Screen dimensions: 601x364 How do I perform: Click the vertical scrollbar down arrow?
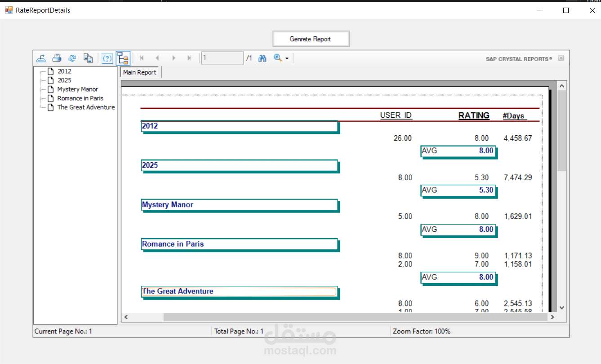click(x=561, y=307)
